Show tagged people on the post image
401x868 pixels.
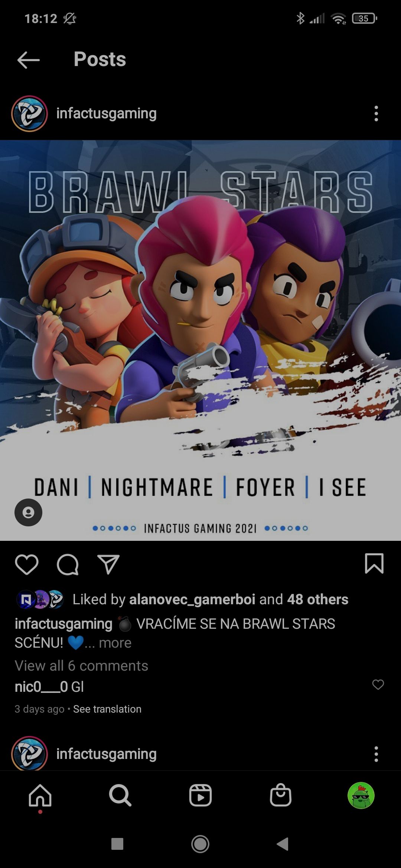click(x=28, y=512)
